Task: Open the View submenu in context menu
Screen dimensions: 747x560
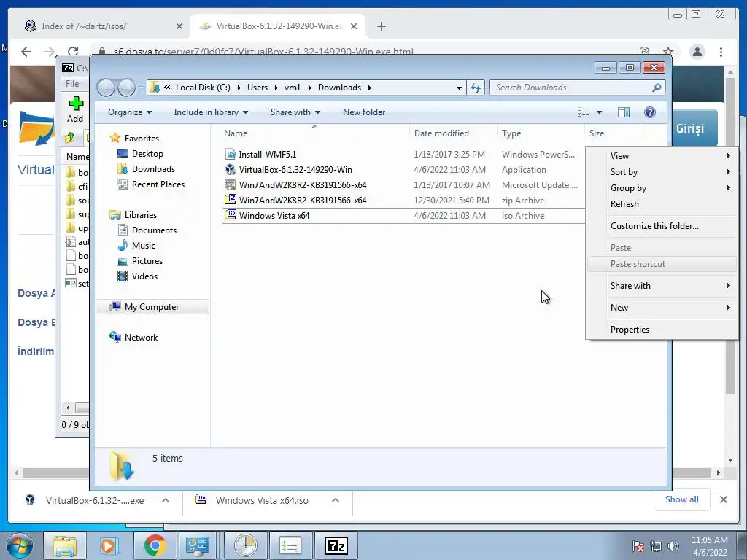Action: (662, 156)
